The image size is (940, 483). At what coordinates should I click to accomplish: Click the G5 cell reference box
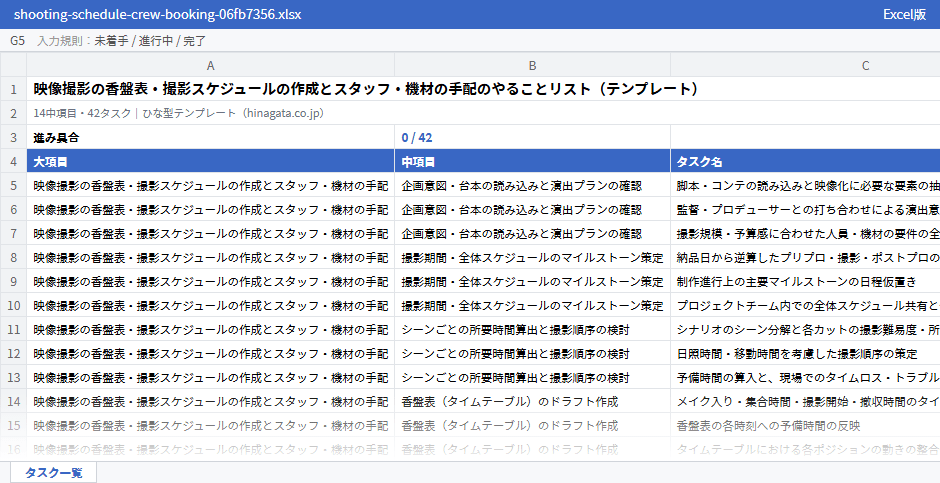17,41
